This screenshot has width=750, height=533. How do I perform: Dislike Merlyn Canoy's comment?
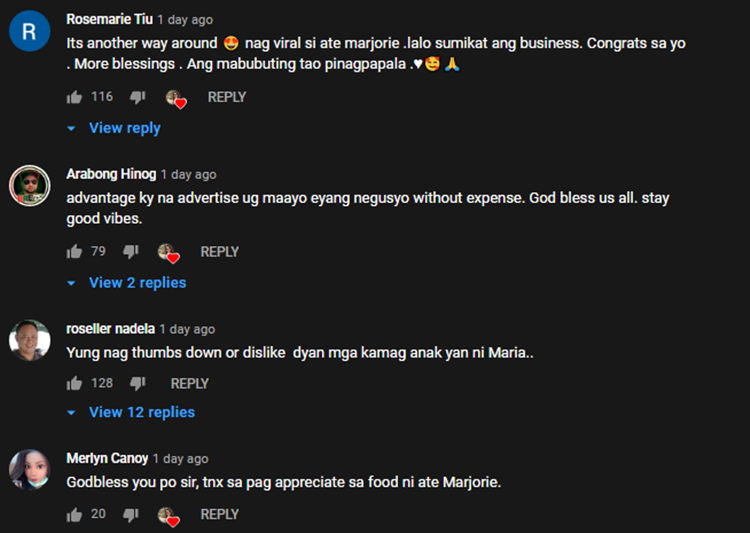click(x=131, y=514)
